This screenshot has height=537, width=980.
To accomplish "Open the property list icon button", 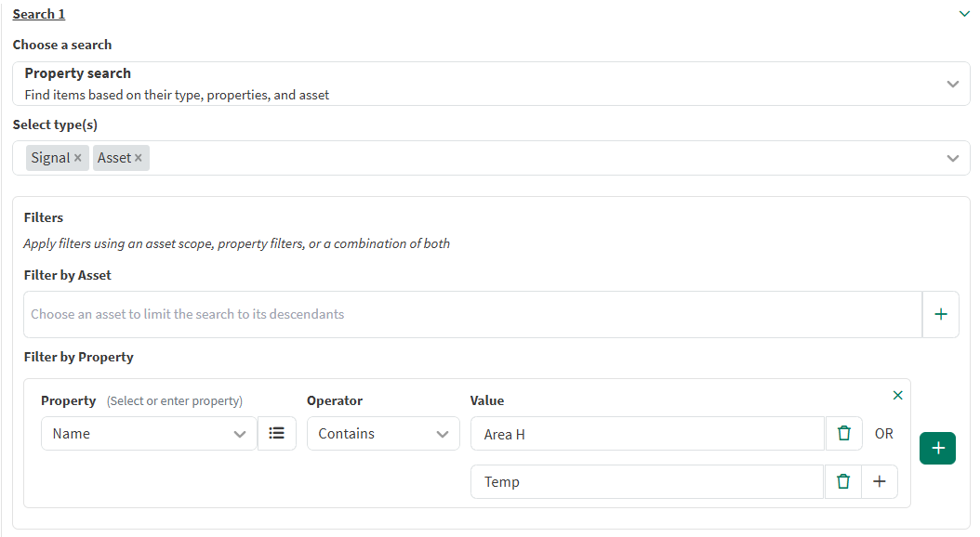I will pyautogui.click(x=276, y=434).
